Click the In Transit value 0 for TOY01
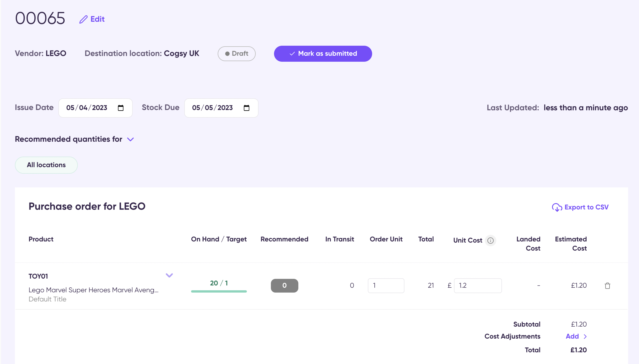 [352, 286]
